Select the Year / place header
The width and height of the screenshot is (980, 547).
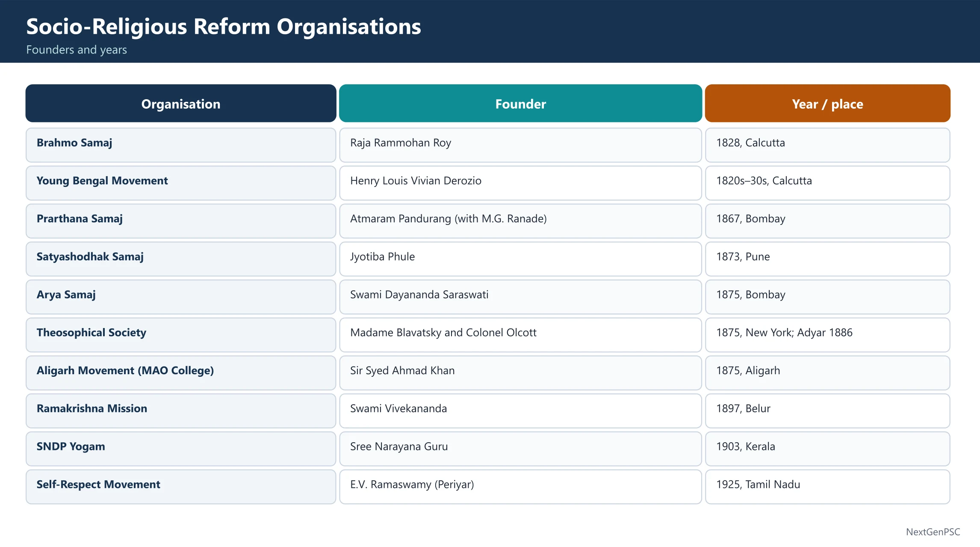pyautogui.click(x=827, y=103)
